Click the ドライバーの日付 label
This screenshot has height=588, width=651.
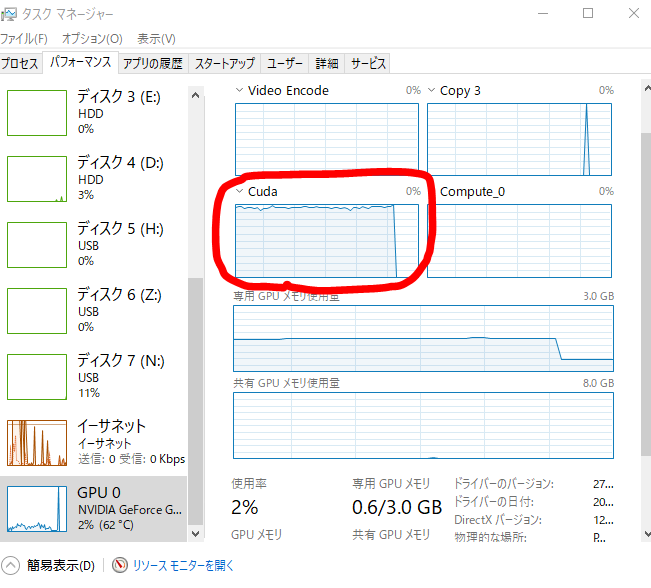pyautogui.click(x=494, y=502)
